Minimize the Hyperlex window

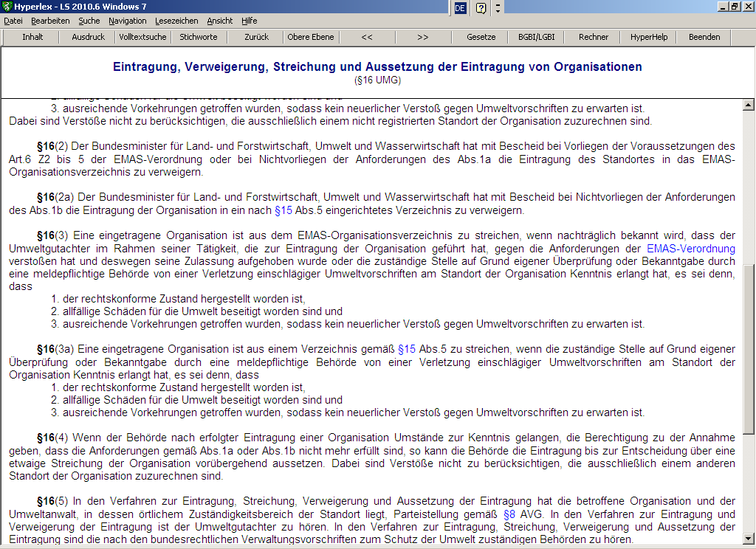(723, 7)
